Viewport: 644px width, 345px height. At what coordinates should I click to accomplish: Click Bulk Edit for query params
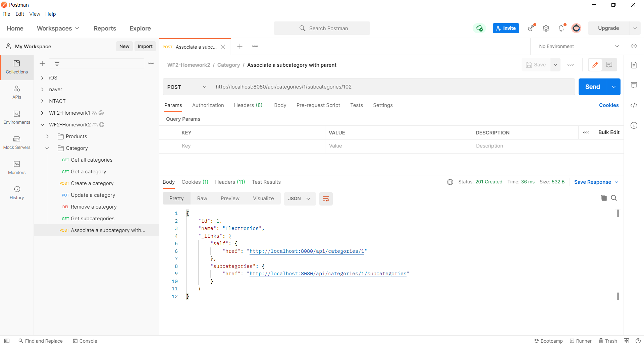pyautogui.click(x=609, y=132)
